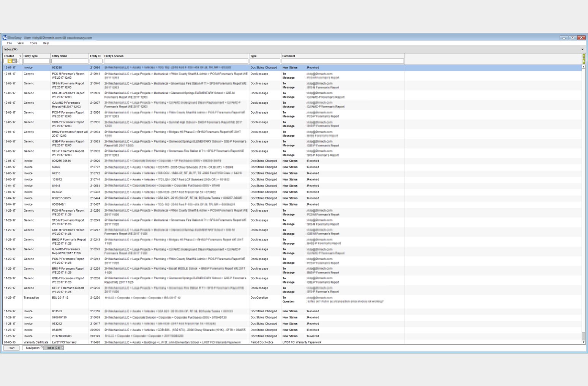
Task: Click the Entity ID filter field
Action: point(96,61)
